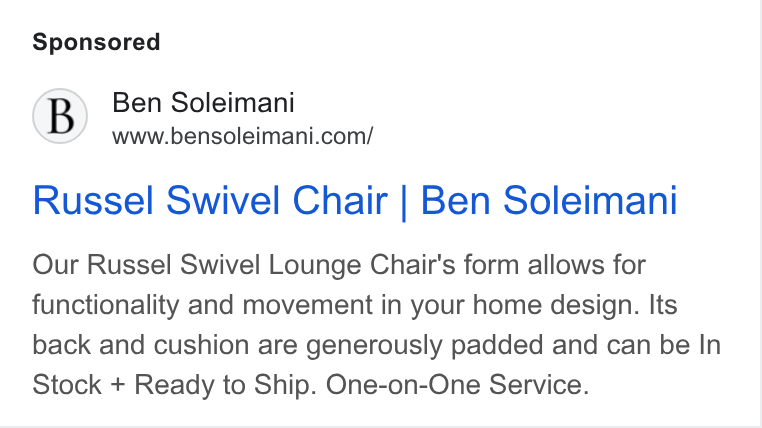
Task: Click 'form allows for' in the description
Action: pos(554,265)
